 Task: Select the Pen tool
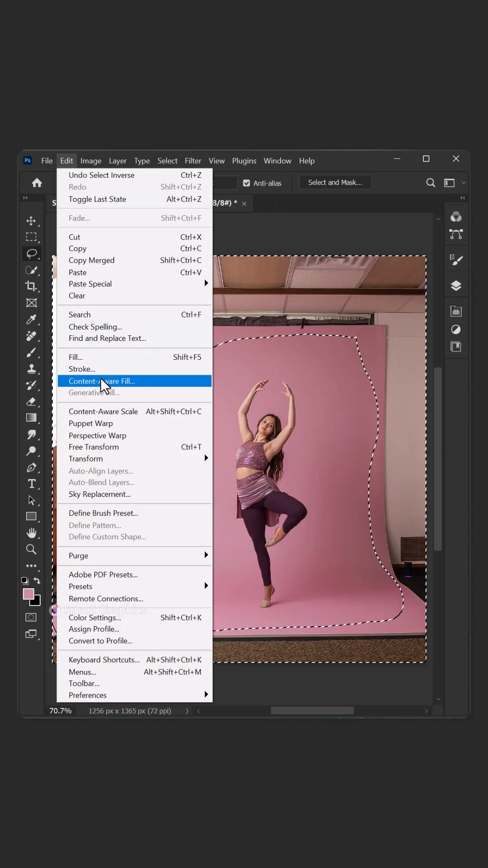coord(31,467)
